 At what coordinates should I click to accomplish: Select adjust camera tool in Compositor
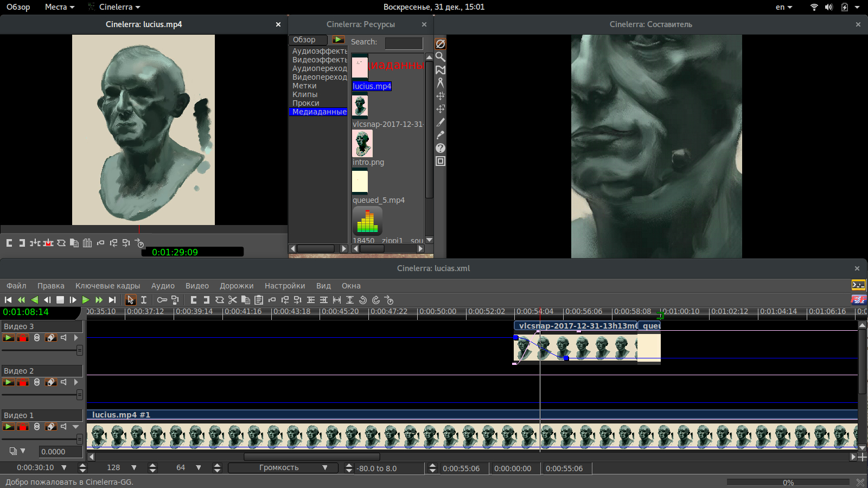pos(441,96)
